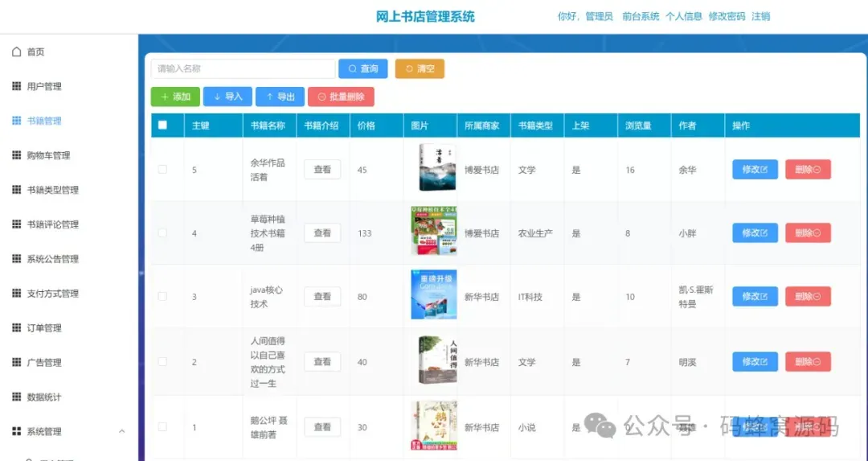868x461 pixels.
Task: Open the 鹅公坪 book cover image
Action: pyautogui.click(x=434, y=426)
